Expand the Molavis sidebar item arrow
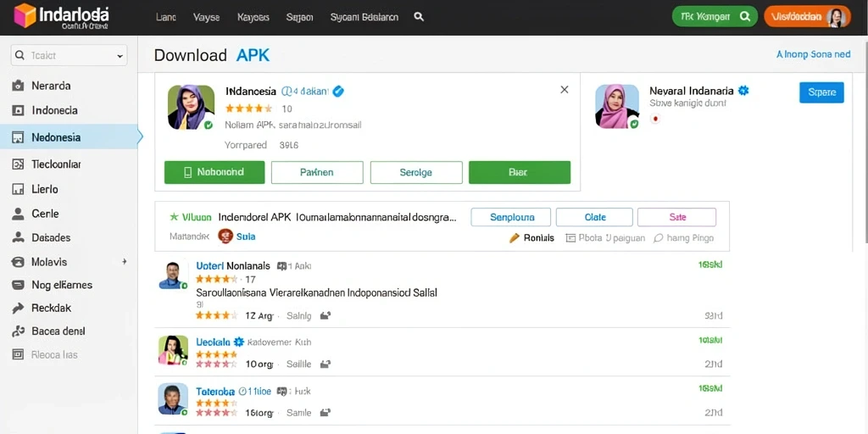 coord(125,261)
